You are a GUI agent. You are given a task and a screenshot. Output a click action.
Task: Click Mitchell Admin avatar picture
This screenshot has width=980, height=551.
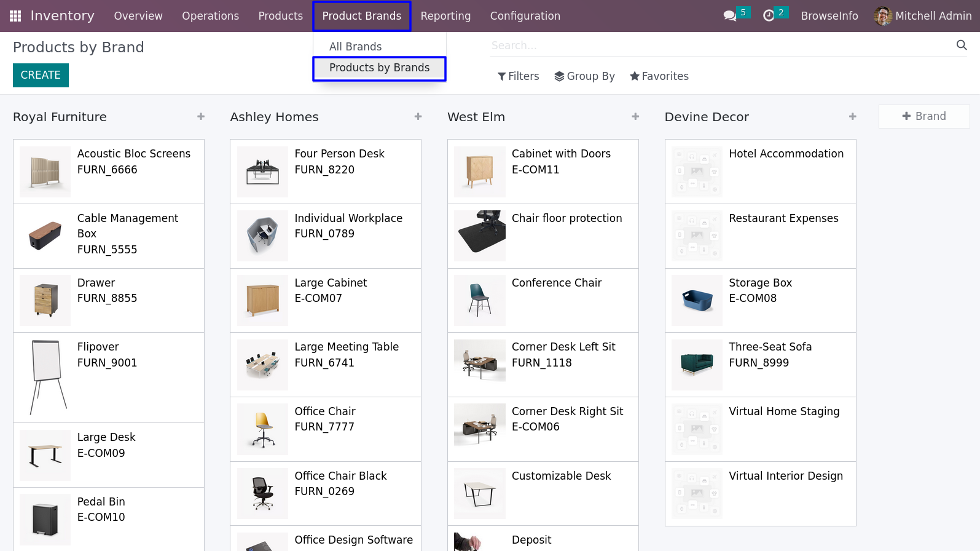883,16
